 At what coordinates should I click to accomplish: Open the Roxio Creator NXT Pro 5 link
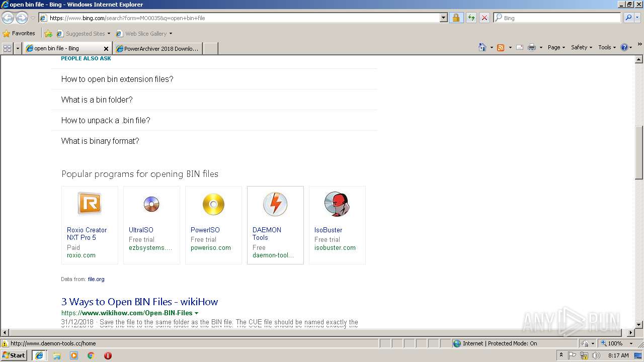coord(87,234)
